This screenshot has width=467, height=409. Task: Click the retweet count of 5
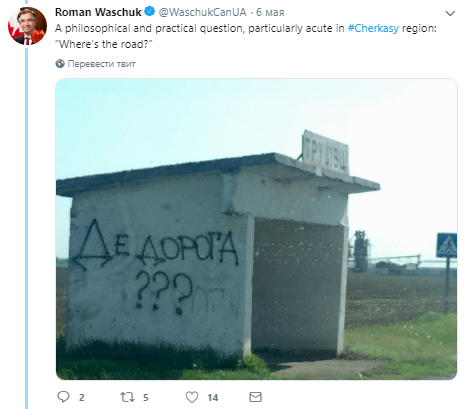(146, 397)
